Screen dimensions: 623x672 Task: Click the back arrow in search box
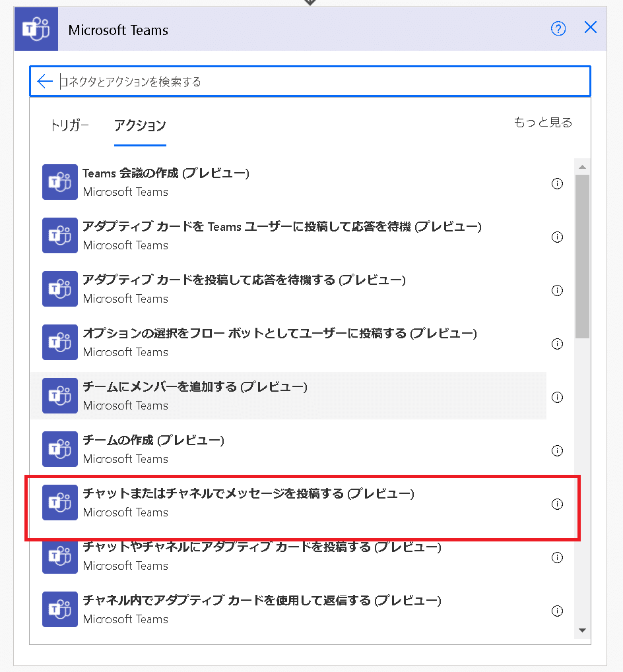[45, 81]
